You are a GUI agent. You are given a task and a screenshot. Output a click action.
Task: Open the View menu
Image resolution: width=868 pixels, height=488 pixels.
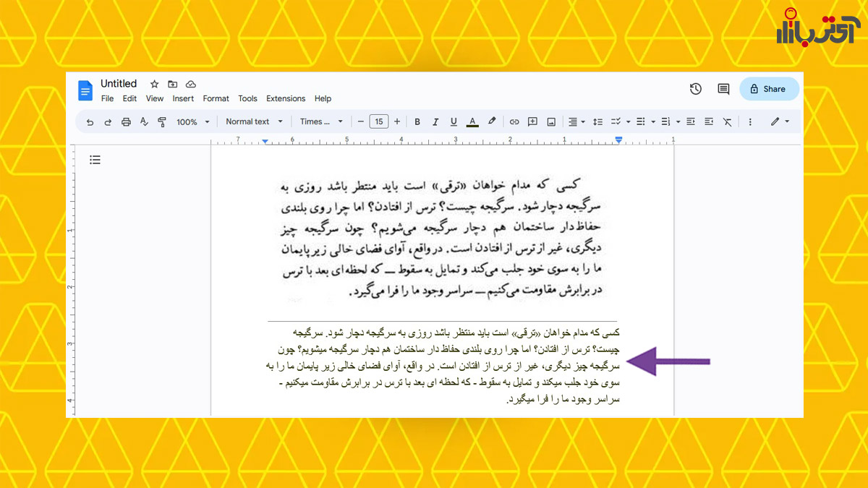(155, 98)
